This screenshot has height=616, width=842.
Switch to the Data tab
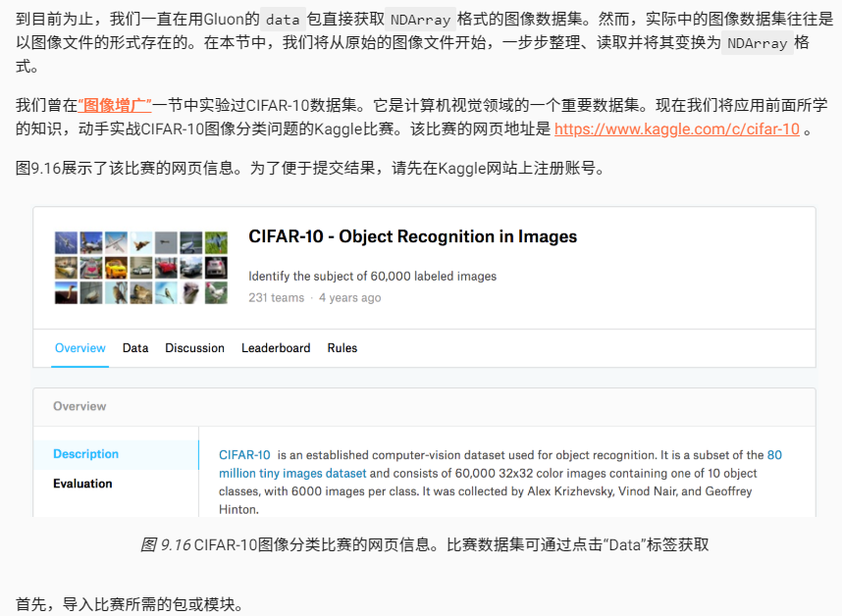(135, 347)
